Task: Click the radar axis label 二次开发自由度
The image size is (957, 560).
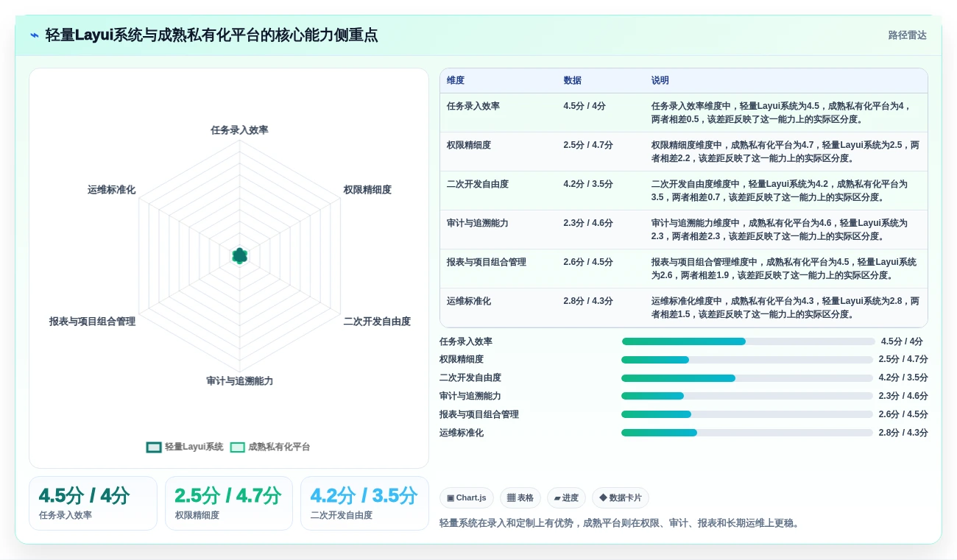Action: coord(377,322)
